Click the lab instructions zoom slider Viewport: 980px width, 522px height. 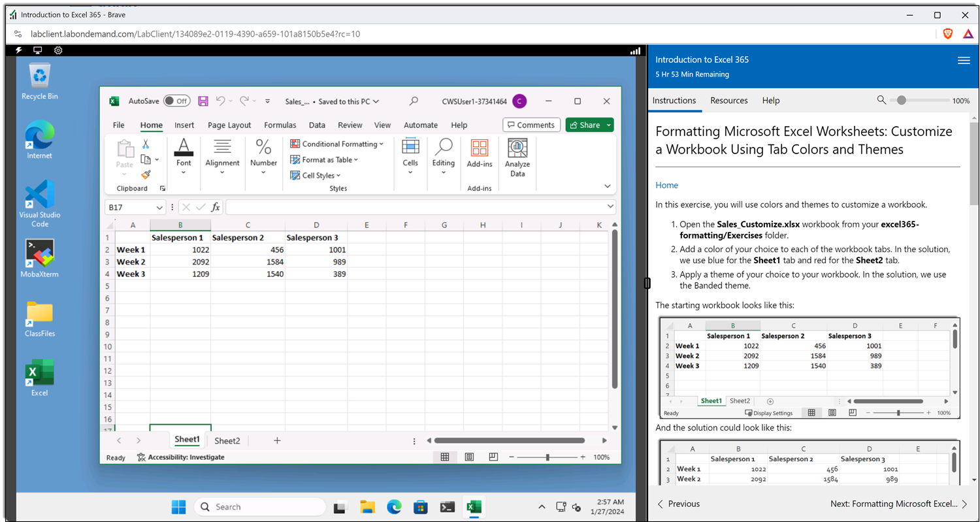[902, 101]
